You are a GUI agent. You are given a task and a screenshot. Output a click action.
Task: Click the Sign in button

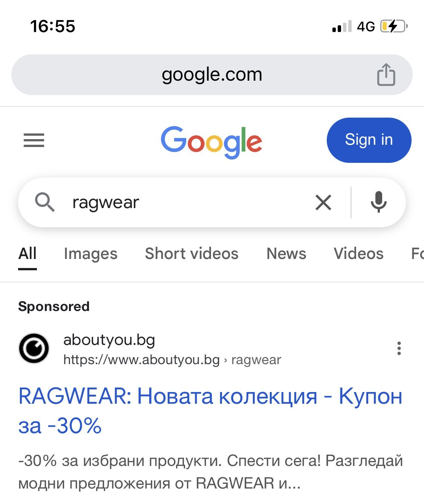click(369, 140)
